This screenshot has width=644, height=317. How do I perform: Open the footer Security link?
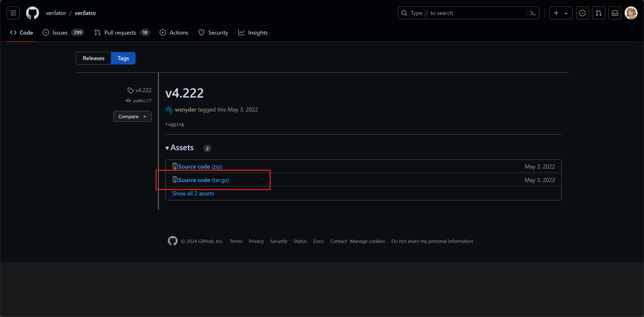[279, 241]
